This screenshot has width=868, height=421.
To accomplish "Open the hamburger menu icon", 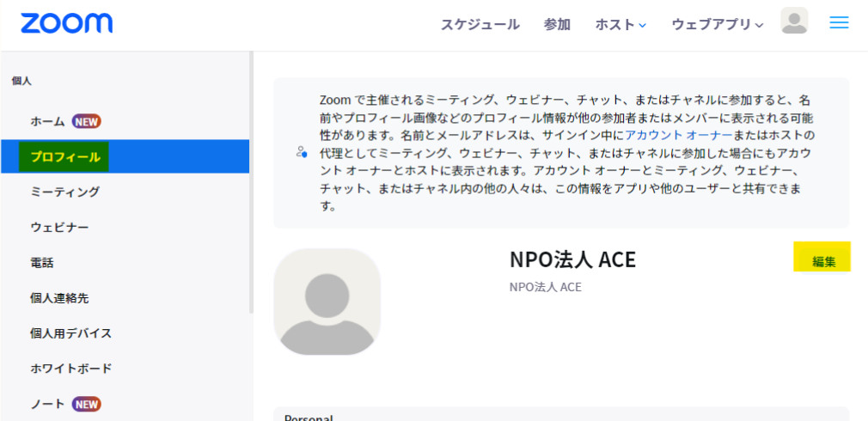I will click(839, 23).
